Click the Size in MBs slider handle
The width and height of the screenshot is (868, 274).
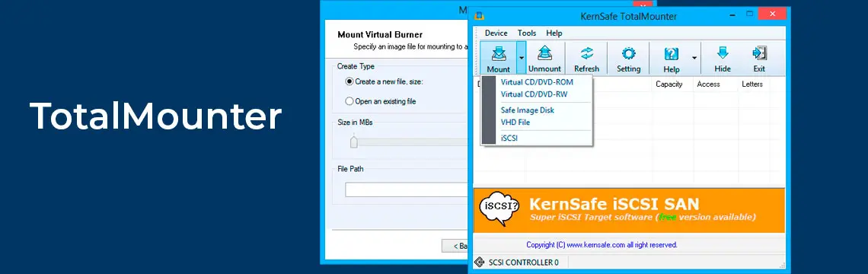[x=354, y=142]
